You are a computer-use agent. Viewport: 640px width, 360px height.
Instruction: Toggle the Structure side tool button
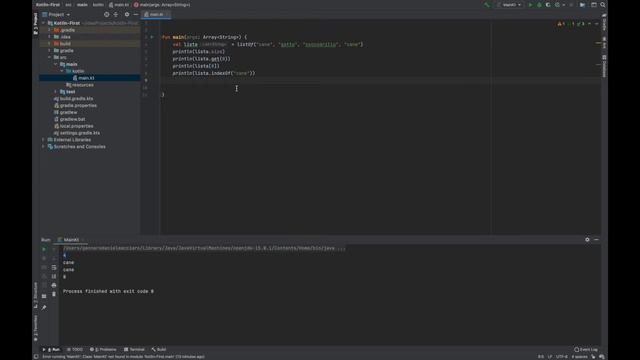(x=36, y=295)
